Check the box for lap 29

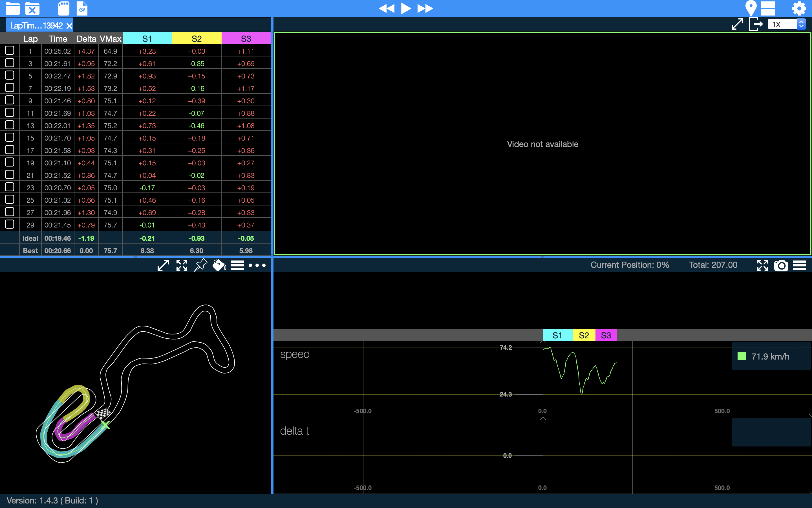(x=10, y=224)
